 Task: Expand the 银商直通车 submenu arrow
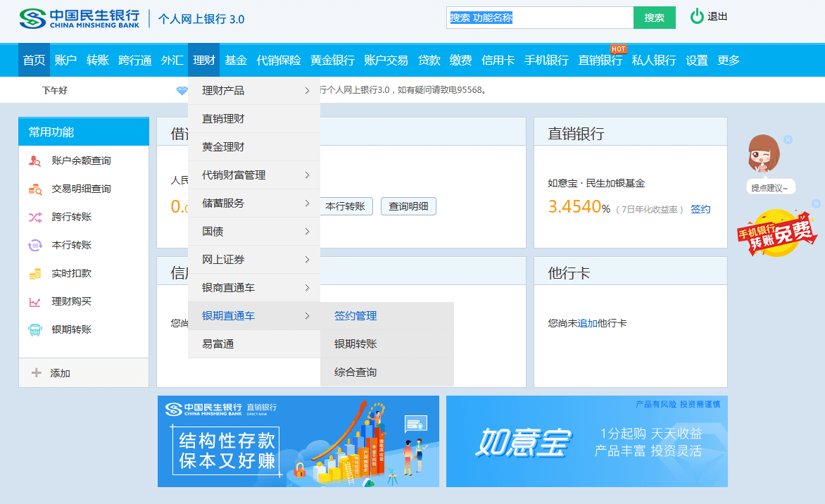coord(308,288)
